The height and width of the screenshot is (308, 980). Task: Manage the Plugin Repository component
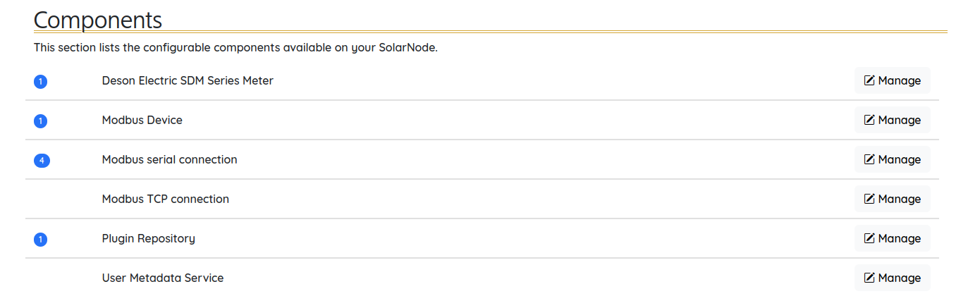click(893, 238)
